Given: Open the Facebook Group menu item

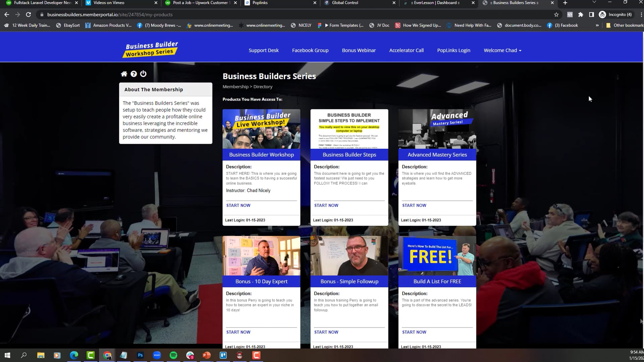Looking at the screenshot, I should click(x=310, y=50).
